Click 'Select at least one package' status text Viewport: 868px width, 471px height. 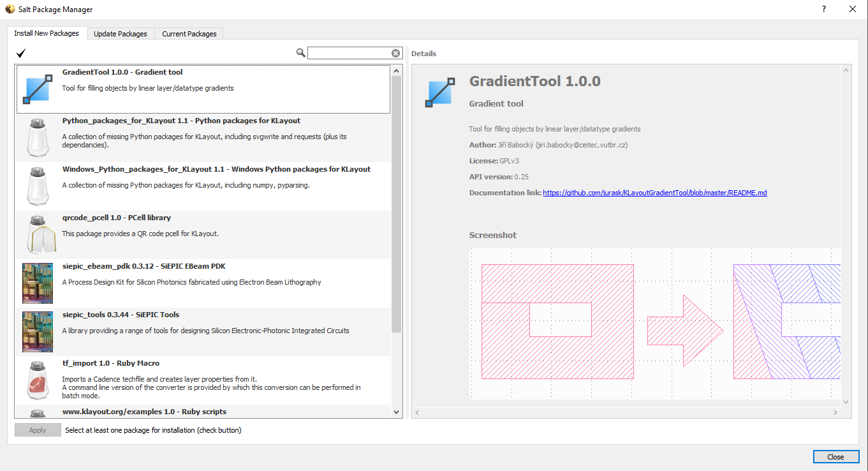click(153, 430)
